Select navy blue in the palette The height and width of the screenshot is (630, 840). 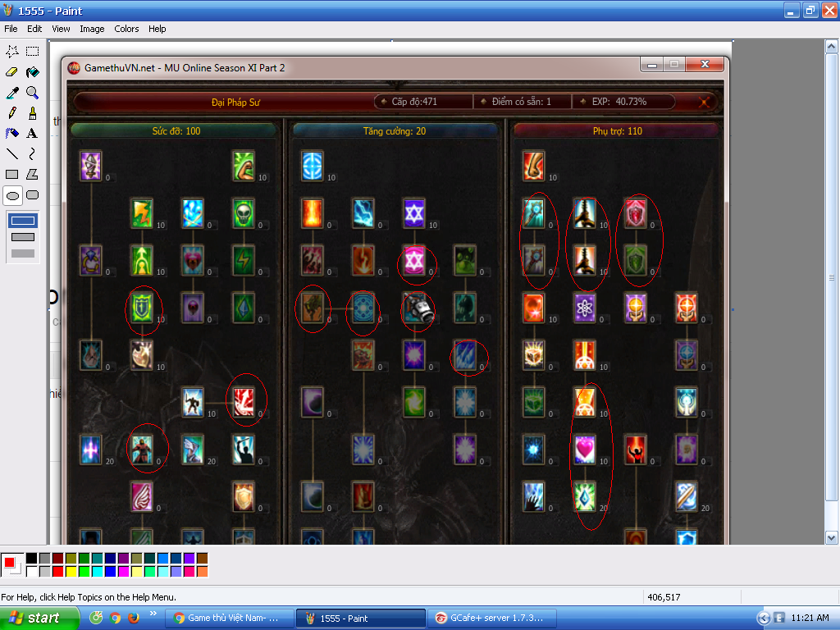[x=111, y=558]
